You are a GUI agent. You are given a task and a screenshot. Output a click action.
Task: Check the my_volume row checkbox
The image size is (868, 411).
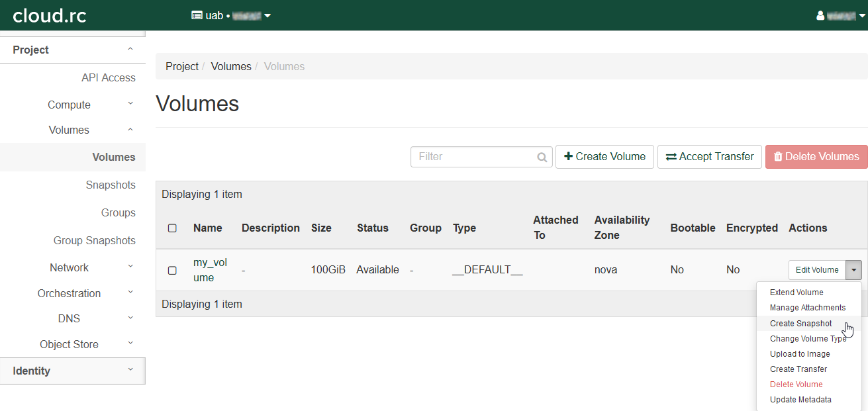[x=172, y=270]
